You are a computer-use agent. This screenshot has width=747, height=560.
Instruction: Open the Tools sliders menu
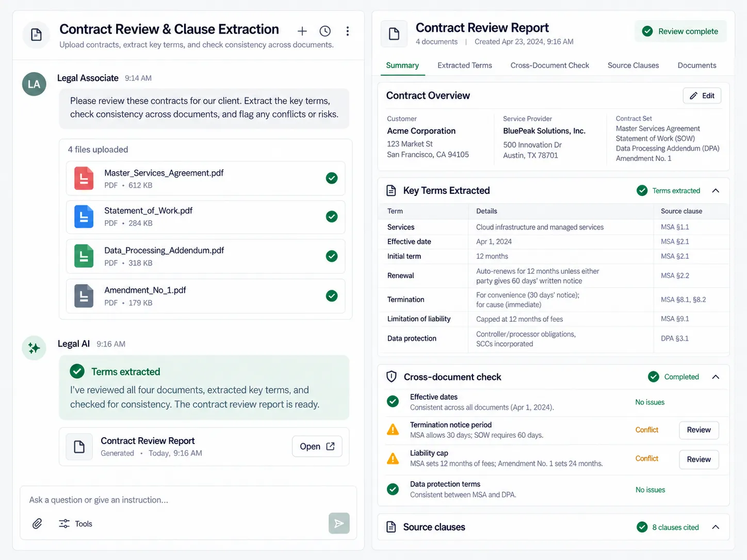75,523
